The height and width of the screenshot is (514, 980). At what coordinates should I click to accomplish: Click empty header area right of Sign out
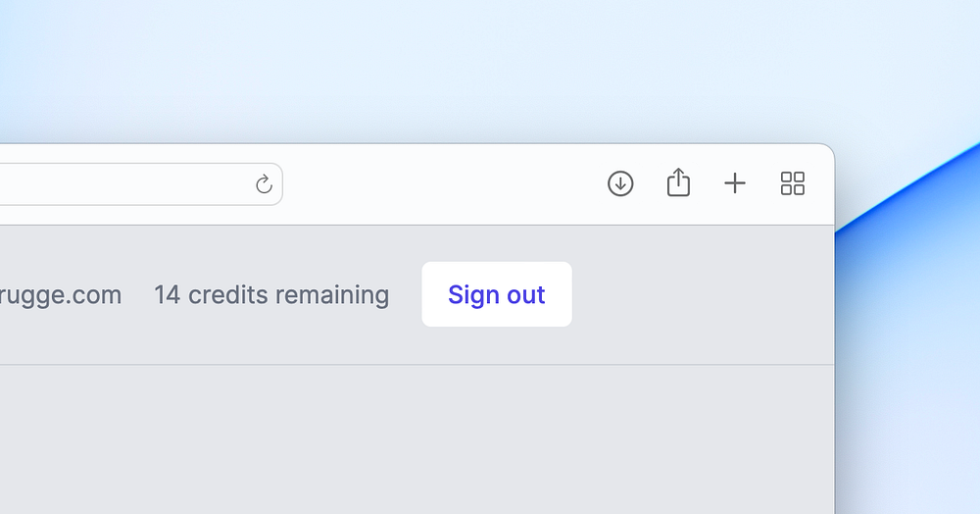[x=701, y=294]
